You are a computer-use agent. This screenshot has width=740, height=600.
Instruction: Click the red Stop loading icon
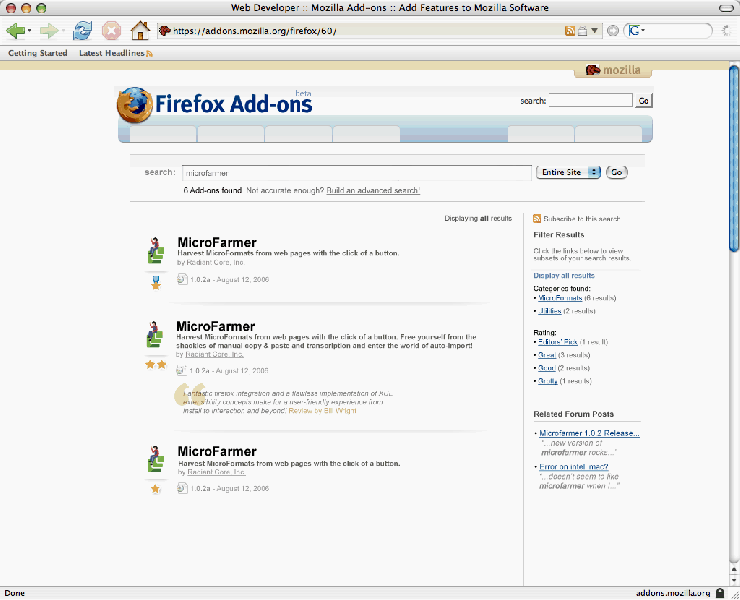coord(111,31)
